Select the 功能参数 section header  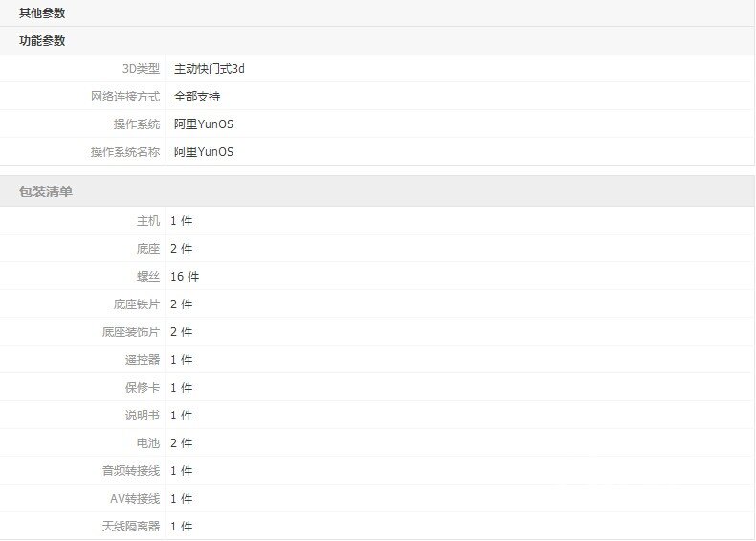pyautogui.click(x=42, y=40)
